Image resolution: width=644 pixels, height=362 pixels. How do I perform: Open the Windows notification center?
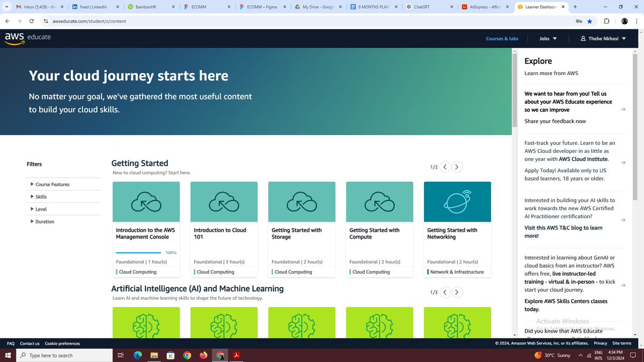633,355
